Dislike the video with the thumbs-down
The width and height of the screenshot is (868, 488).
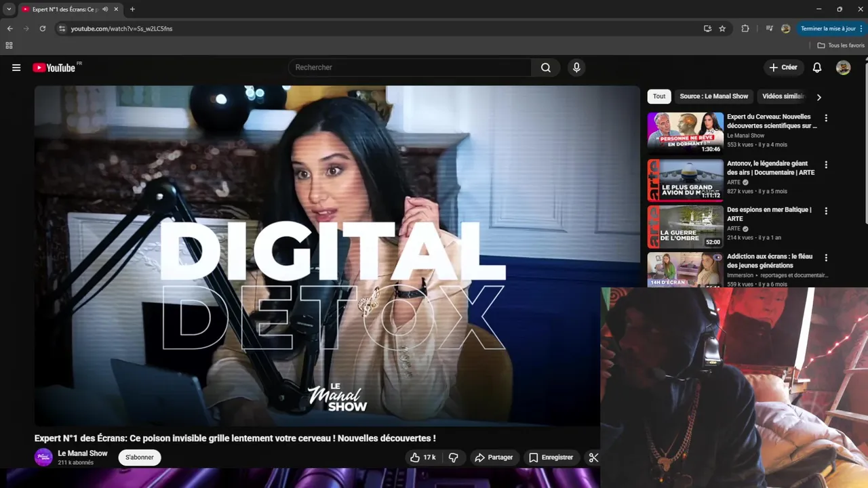coord(454,457)
